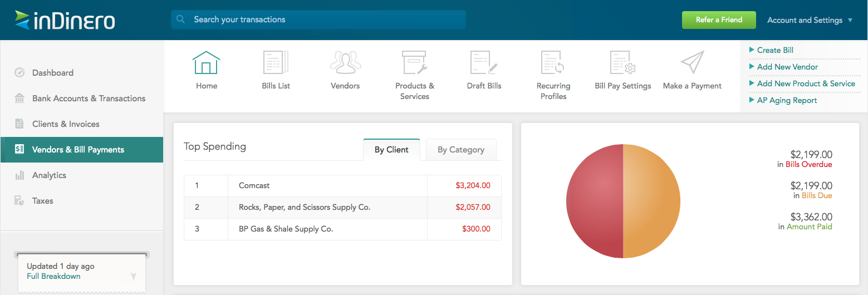868x295 pixels.
Task: Focus the Search your transactions field
Action: (318, 19)
